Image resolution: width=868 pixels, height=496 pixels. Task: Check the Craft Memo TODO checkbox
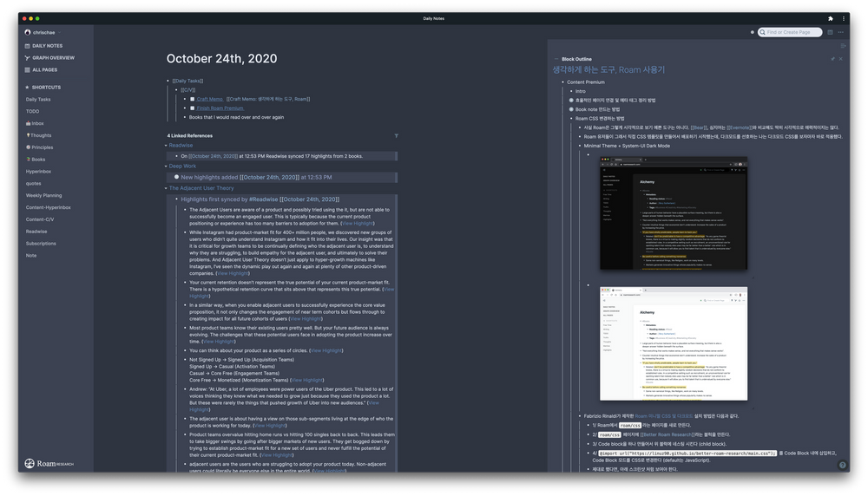click(192, 99)
